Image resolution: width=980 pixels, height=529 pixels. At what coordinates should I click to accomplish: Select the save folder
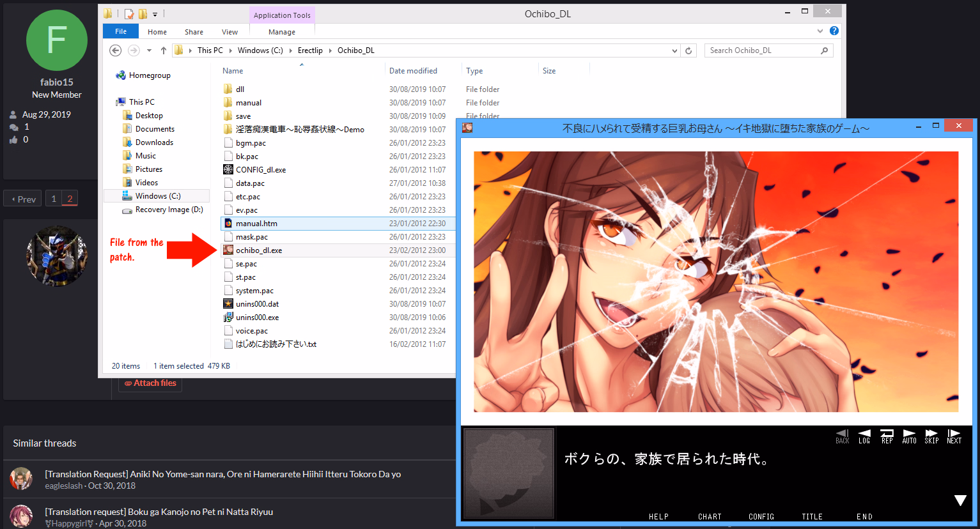tap(237, 116)
